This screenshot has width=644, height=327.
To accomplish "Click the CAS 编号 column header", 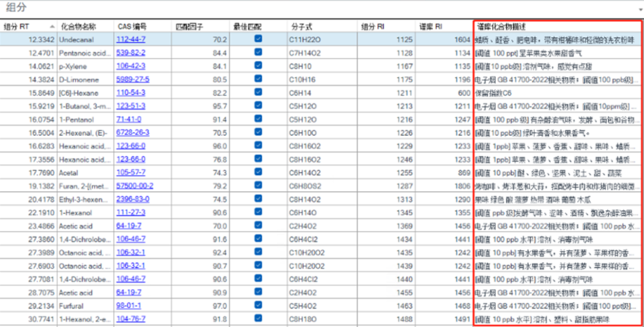I will click(143, 27).
